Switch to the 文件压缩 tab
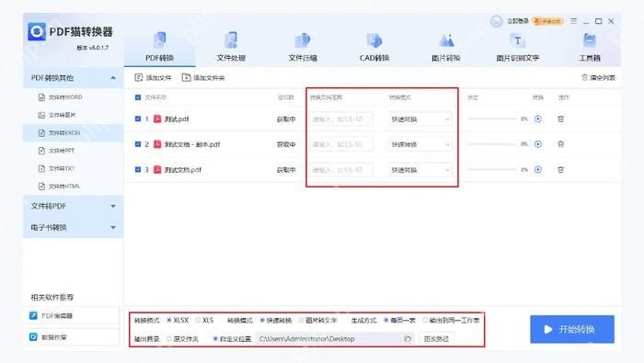The image size is (644, 363). pos(303,46)
